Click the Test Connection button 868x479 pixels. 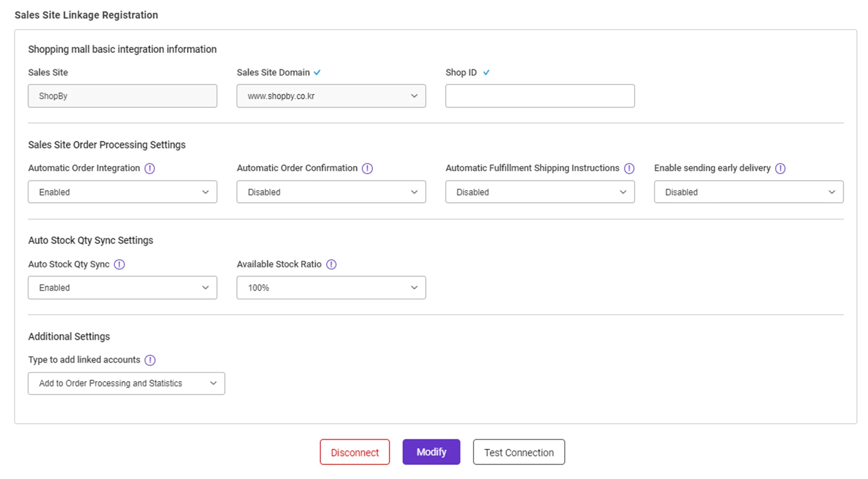point(519,452)
